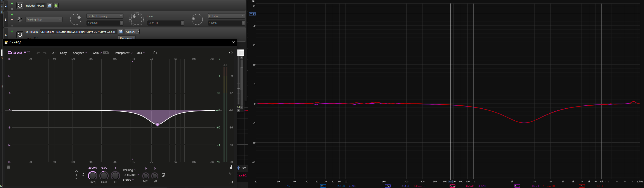
Task: Delete selected band with trash icon
Action: coord(163,175)
